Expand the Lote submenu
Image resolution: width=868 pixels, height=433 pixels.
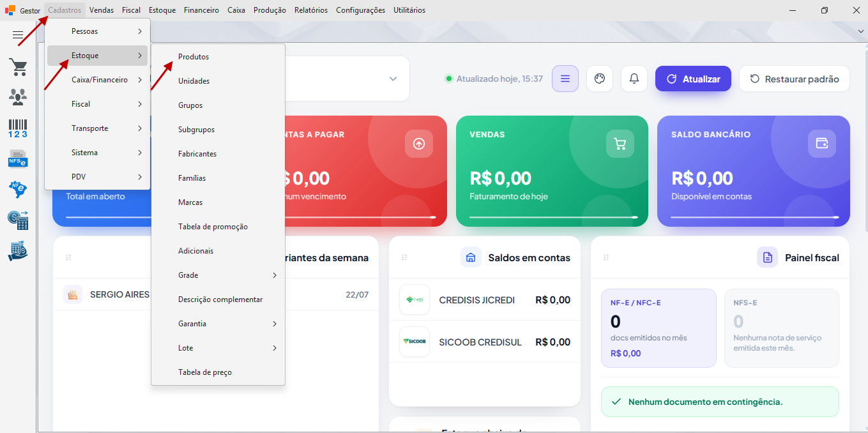[218, 348]
